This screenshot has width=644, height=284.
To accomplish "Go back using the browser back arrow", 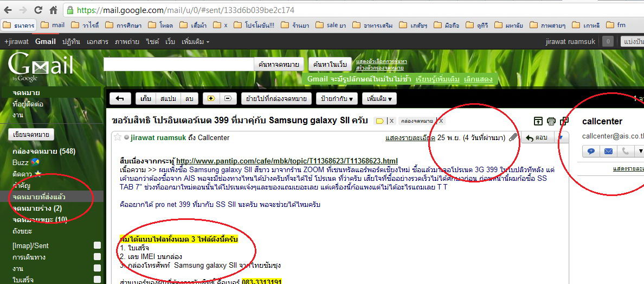I will click(x=8, y=10).
